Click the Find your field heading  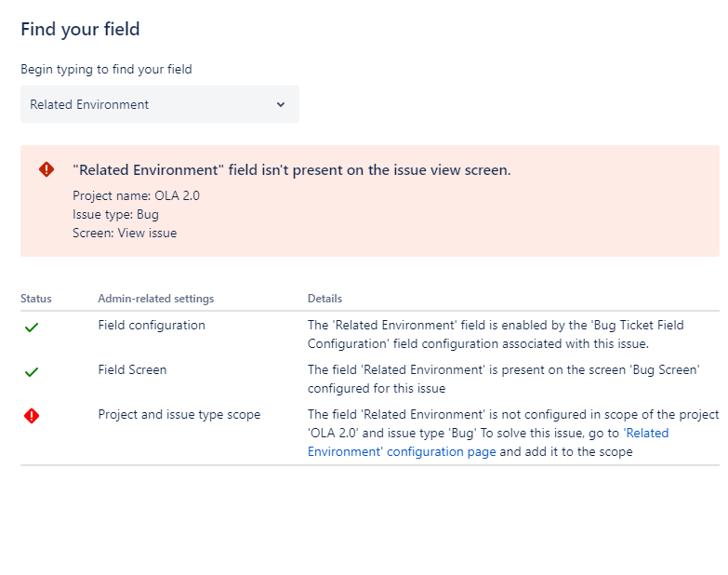coord(80,29)
